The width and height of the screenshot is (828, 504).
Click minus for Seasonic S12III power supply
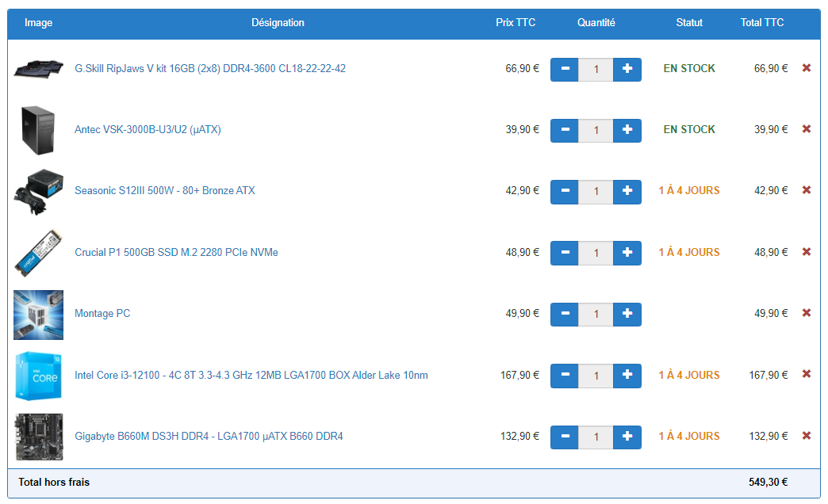pyautogui.click(x=565, y=192)
